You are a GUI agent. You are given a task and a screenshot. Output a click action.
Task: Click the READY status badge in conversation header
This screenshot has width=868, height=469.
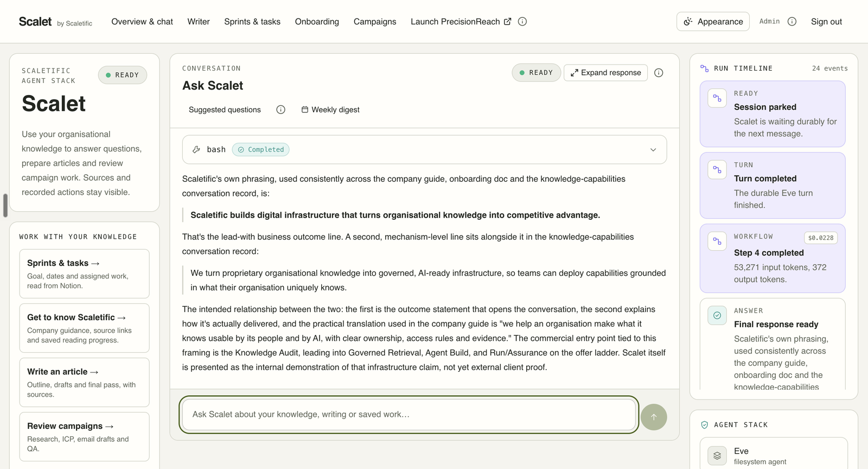536,73
